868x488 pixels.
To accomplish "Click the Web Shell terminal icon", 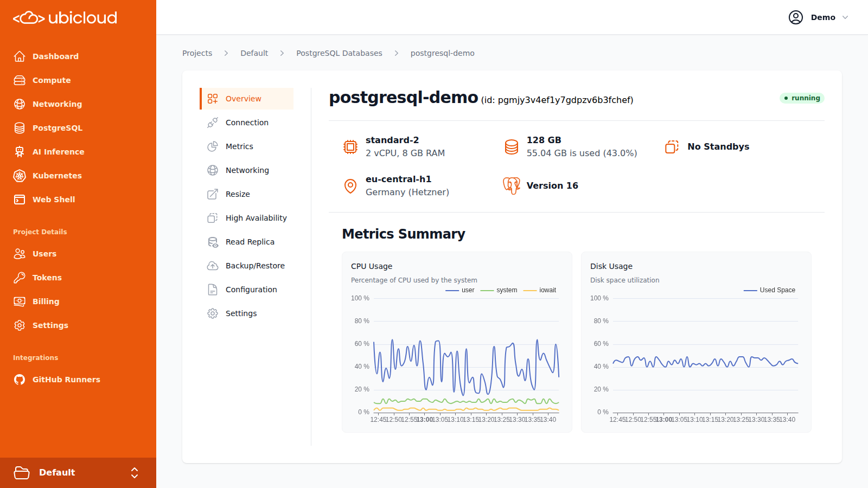I will pos(20,200).
